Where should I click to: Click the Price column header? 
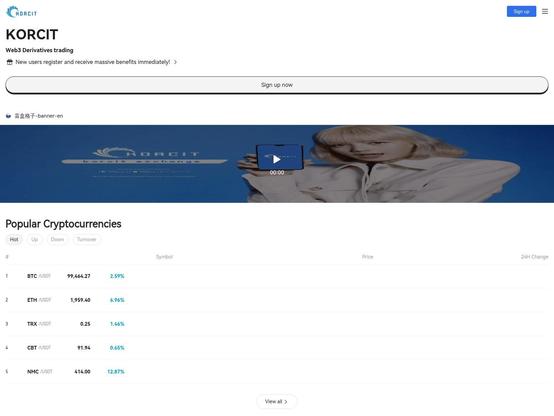367,257
